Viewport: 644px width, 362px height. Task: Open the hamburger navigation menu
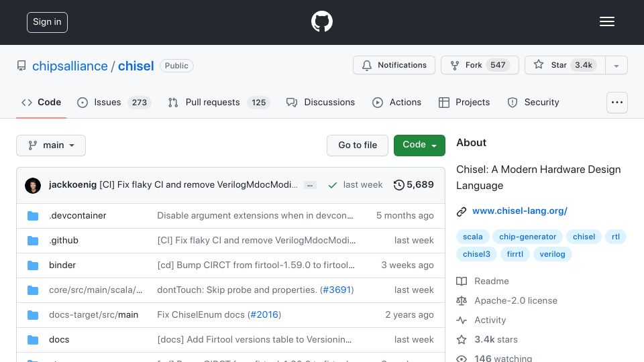pyautogui.click(x=606, y=21)
